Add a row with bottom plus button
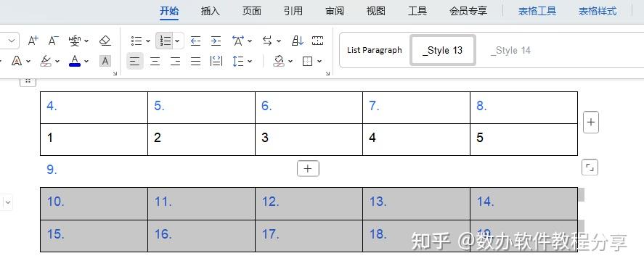Viewport: 644px width, 269px height. (308, 168)
